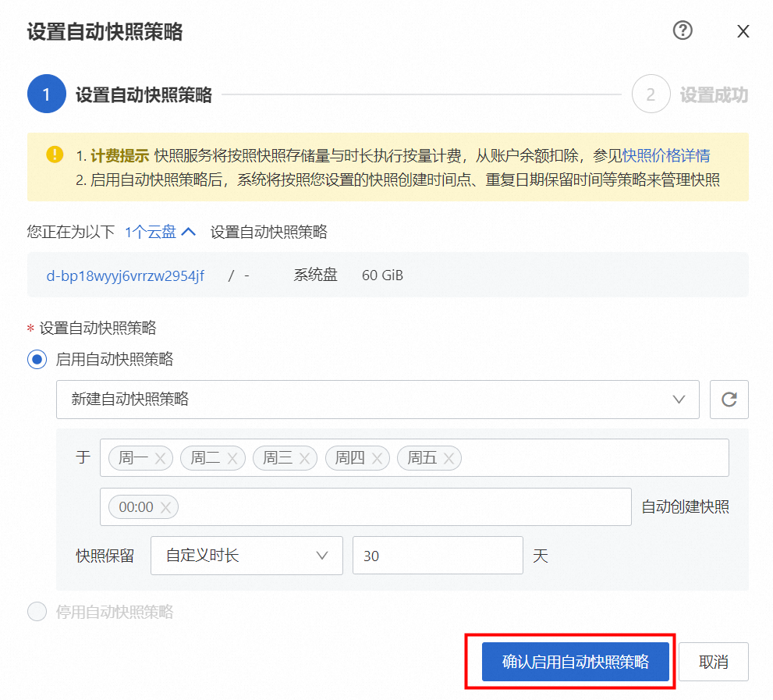The image size is (773, 700).
Task: Remove the 周二 day tag
Action: 234,458
